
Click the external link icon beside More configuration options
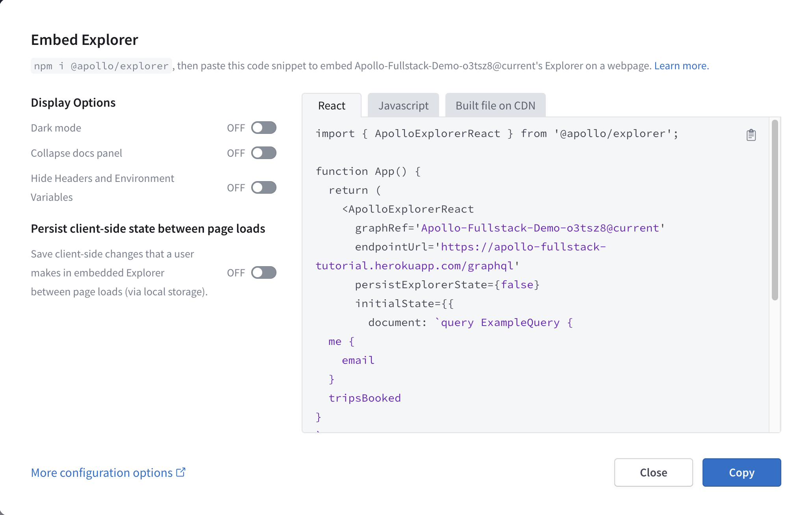coord(181,472)
